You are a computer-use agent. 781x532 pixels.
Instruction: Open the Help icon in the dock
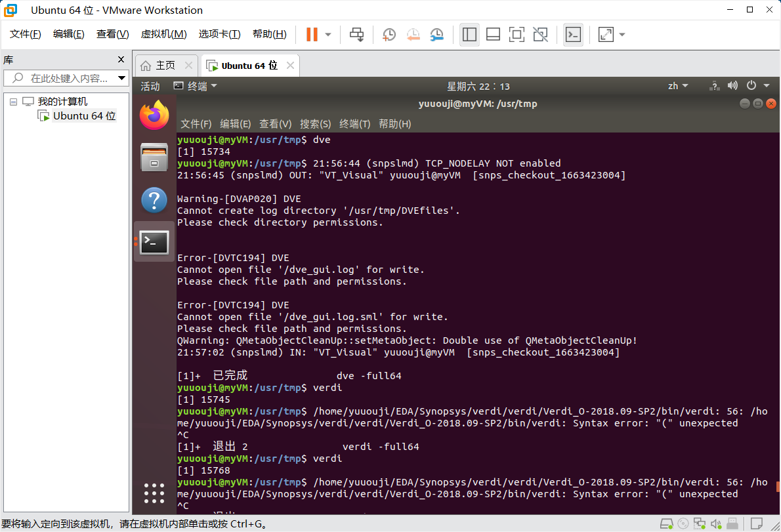[154, 200]
